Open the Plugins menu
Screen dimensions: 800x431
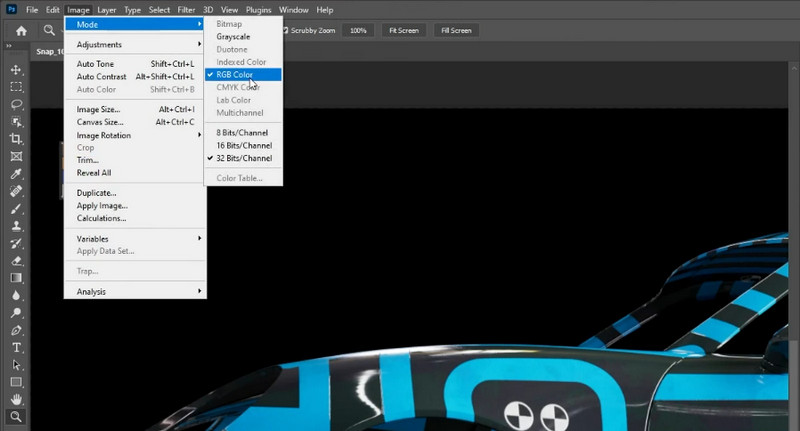point(259,10)
